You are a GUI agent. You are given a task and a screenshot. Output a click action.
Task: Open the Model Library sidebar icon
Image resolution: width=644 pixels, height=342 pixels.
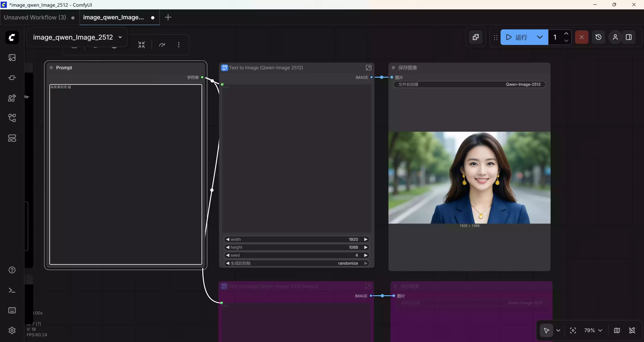point(12,78)
